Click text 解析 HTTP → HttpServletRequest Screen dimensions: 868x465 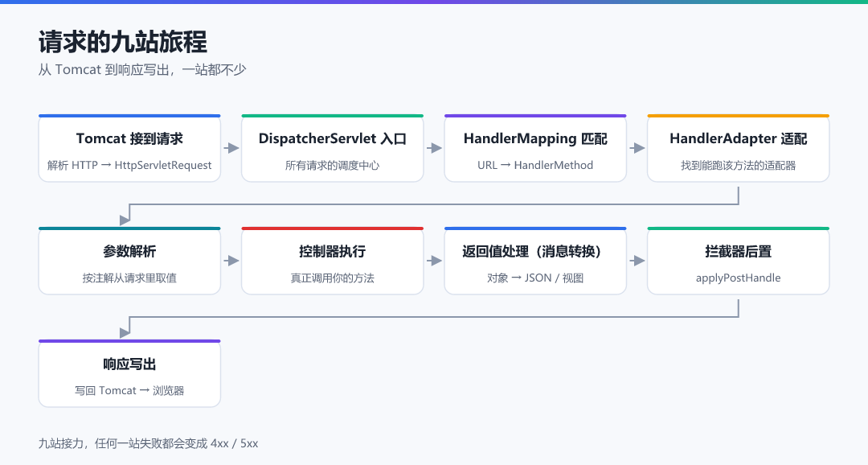pos(129,165)
